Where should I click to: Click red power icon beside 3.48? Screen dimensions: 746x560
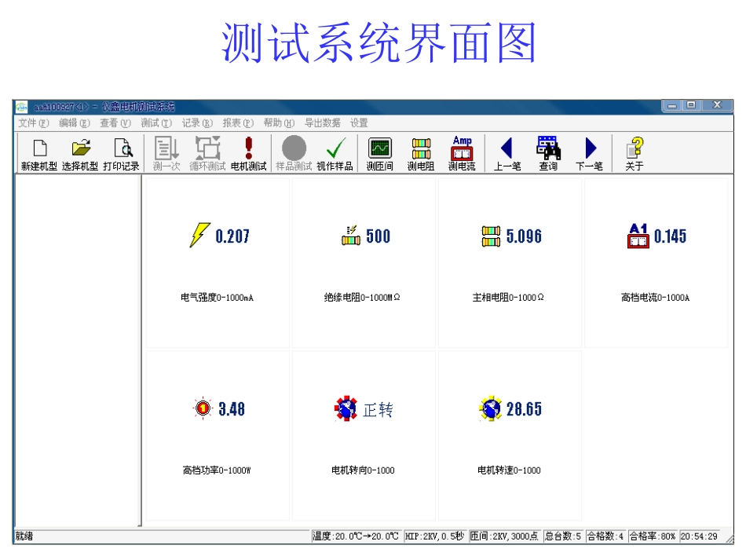point(203,408)
